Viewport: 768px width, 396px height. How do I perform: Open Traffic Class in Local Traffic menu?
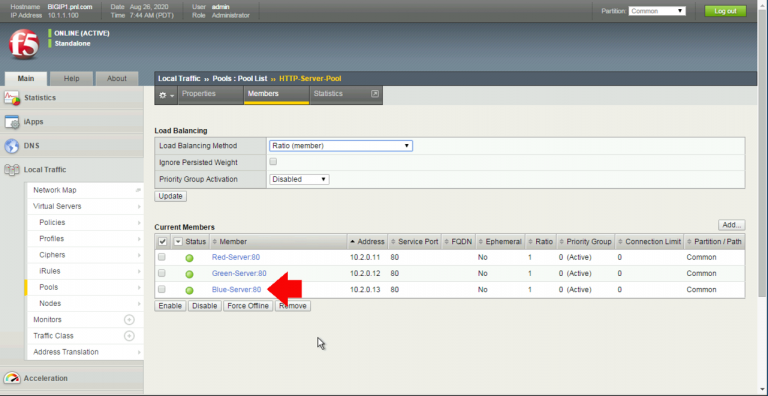click(53, 336)
